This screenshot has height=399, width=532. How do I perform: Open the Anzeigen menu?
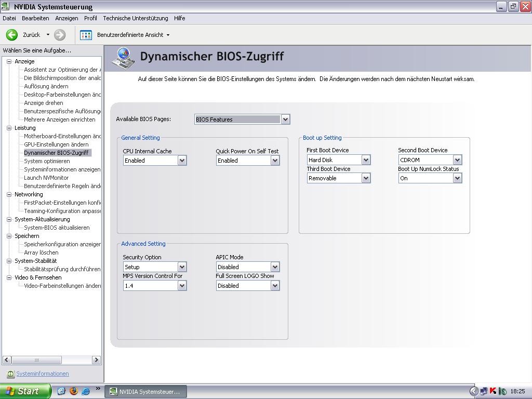coord(66,18)
